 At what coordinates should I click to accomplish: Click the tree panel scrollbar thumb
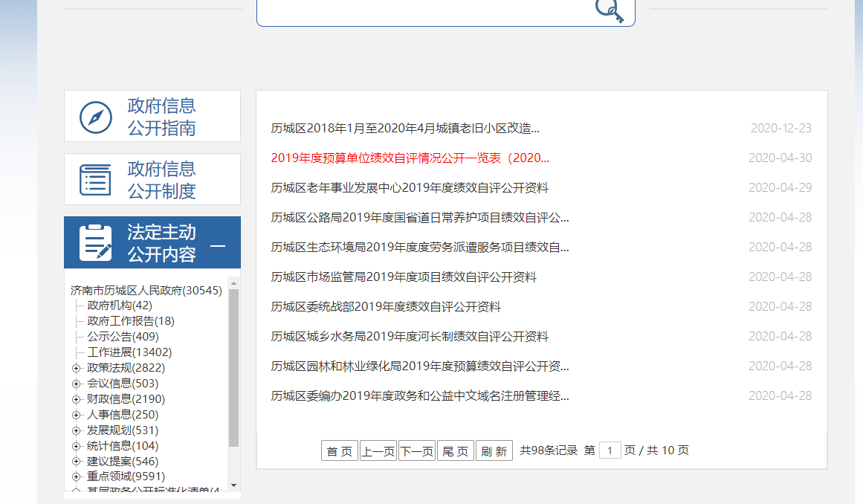[x=234, y=368]
